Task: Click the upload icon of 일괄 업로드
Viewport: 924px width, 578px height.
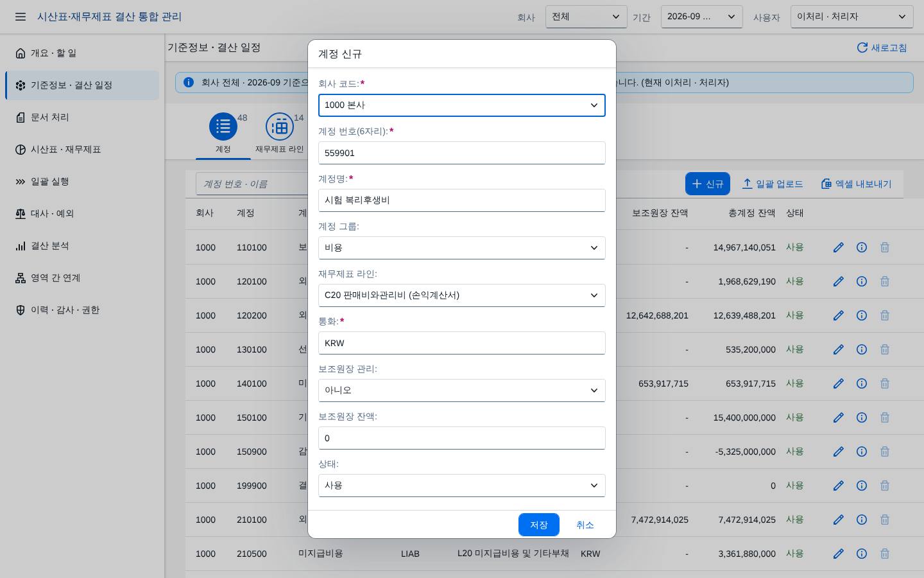Action: click(747, 184)
